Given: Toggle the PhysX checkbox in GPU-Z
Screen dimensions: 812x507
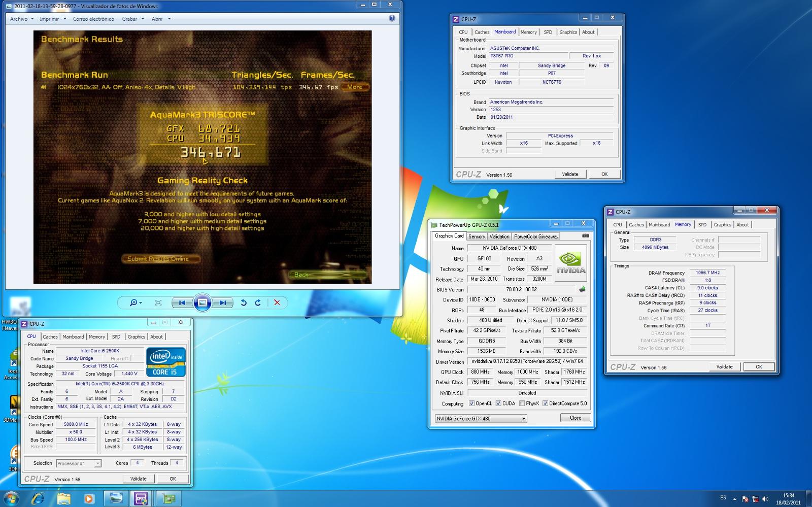Looking at the screenshot, I should pyautogui.click(x=522, y=403).
